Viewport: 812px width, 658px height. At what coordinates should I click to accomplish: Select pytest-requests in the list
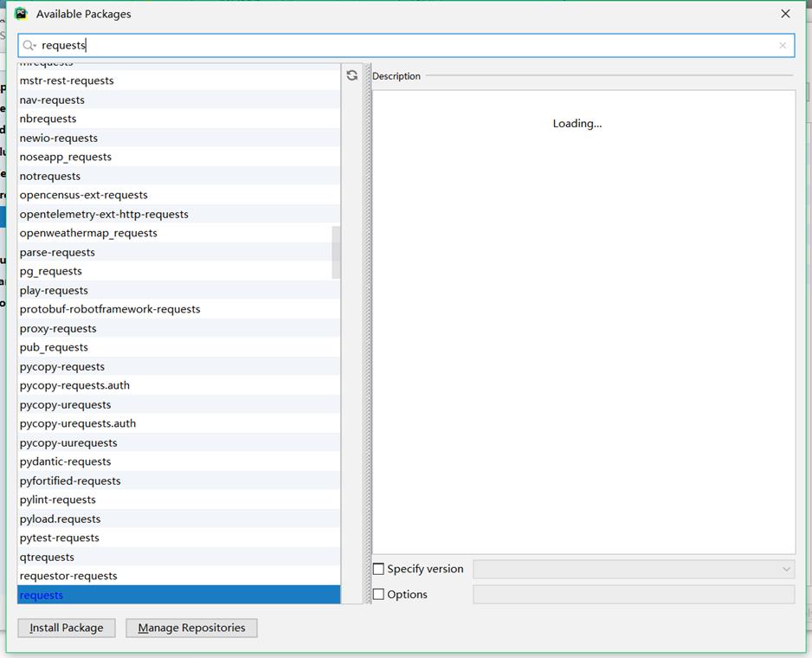[x=60, y=538]
